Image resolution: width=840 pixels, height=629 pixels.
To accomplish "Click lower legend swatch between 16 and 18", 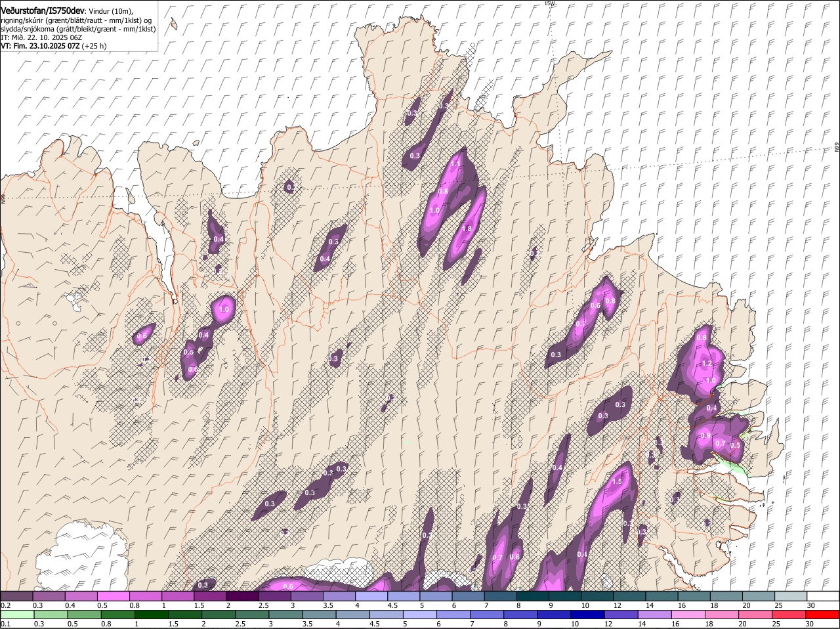I will pos(688,615).
